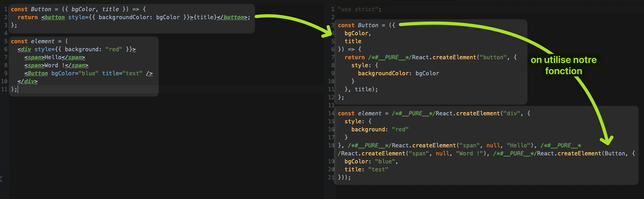Click the "Hello" span line in left editor
The height and width of the screenshot is (199, 644).
pos(55,57)
